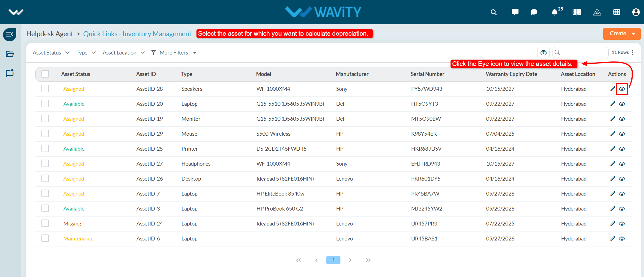Sort by the Warranty Expiry Date column
This screenshot has height=277, width=644.
(511, 74)
